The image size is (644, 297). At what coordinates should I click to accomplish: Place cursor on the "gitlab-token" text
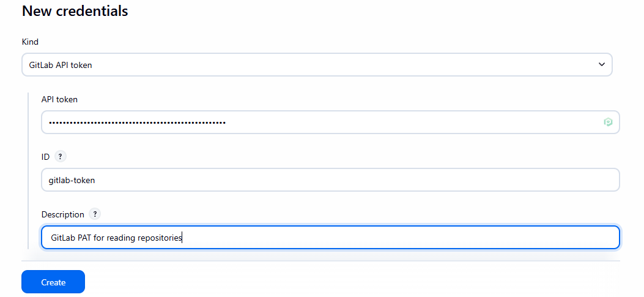tap(72, 180)
